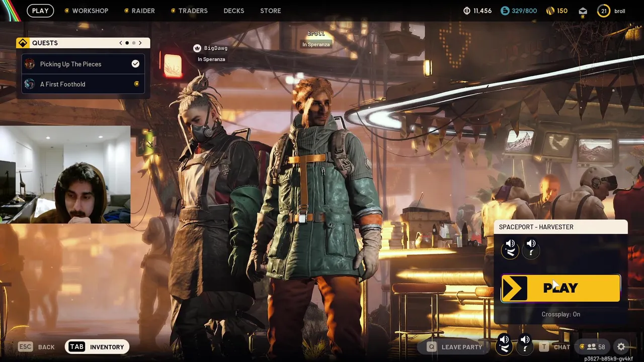Mute first party member in the bottom bar
Screen dimensions: 644x362
[x=504, y=344]
